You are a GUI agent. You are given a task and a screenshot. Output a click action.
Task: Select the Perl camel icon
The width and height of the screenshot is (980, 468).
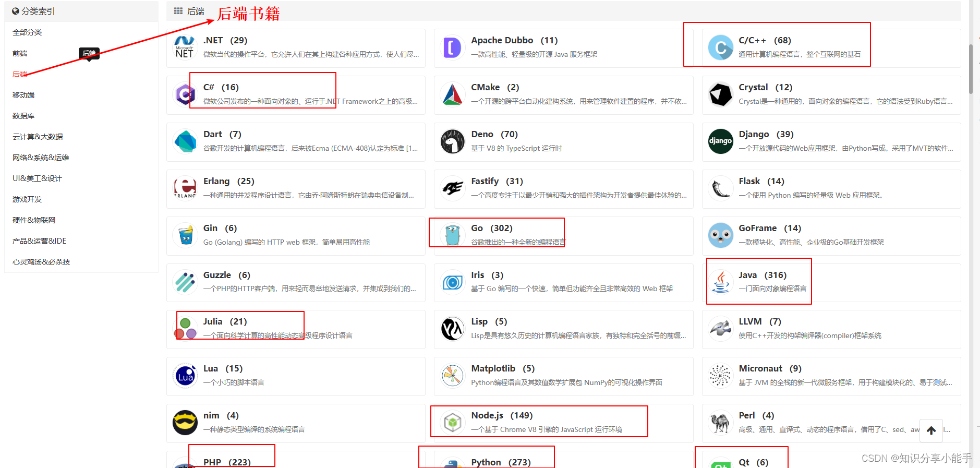pyautogui.click(x=720, y=423)
